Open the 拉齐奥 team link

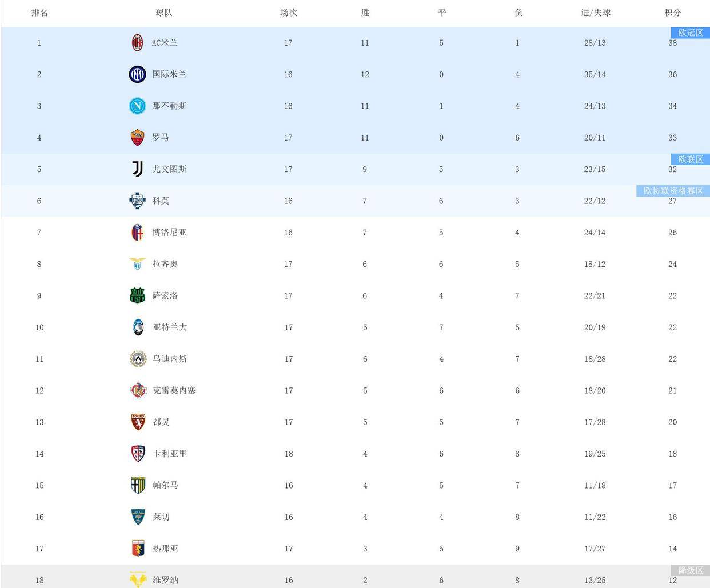point(165,264)
